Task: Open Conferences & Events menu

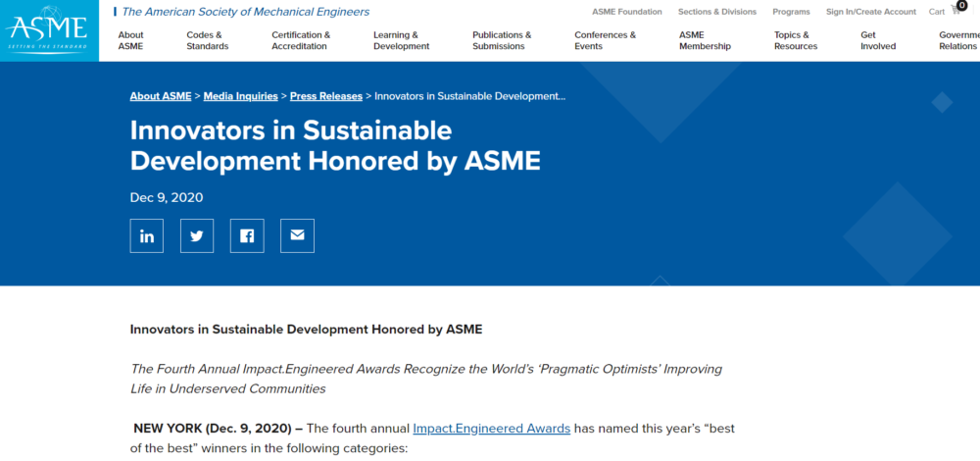Action: pos(605,40)
